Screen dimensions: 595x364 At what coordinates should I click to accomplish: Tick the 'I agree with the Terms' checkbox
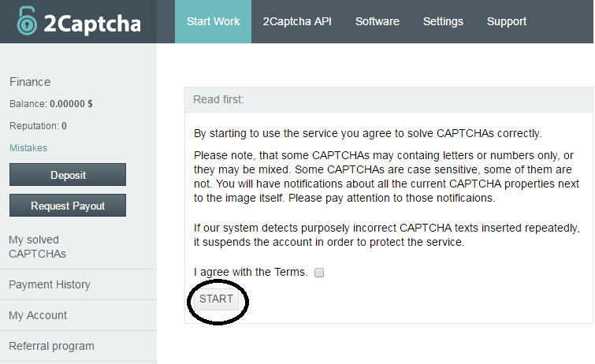click(319, 273)
